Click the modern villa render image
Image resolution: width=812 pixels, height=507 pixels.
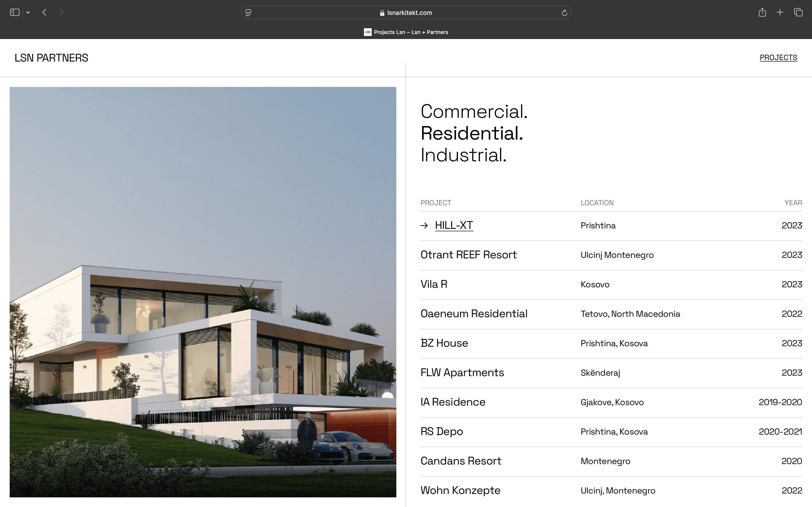click(x=203, y=292)
